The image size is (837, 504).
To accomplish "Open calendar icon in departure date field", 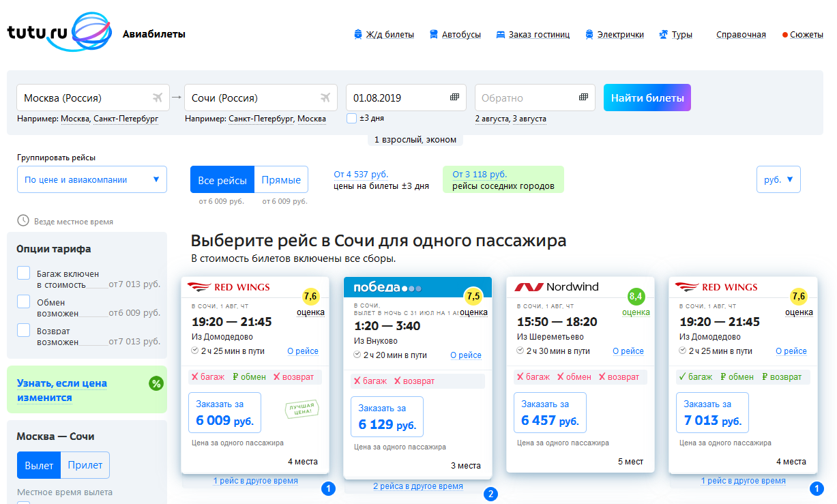I will 455,98.
